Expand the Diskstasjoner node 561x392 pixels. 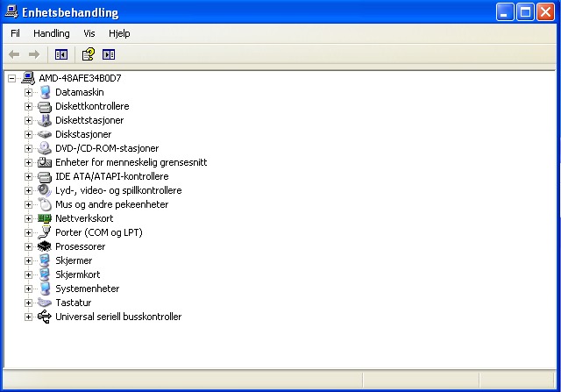coord(28,134)
